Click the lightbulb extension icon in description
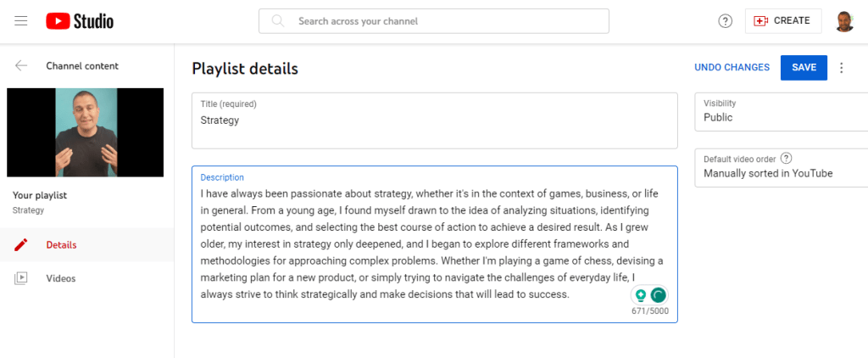 coord(641,295)
